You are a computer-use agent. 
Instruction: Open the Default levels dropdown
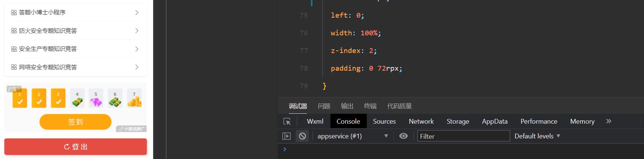pos(537,136)
